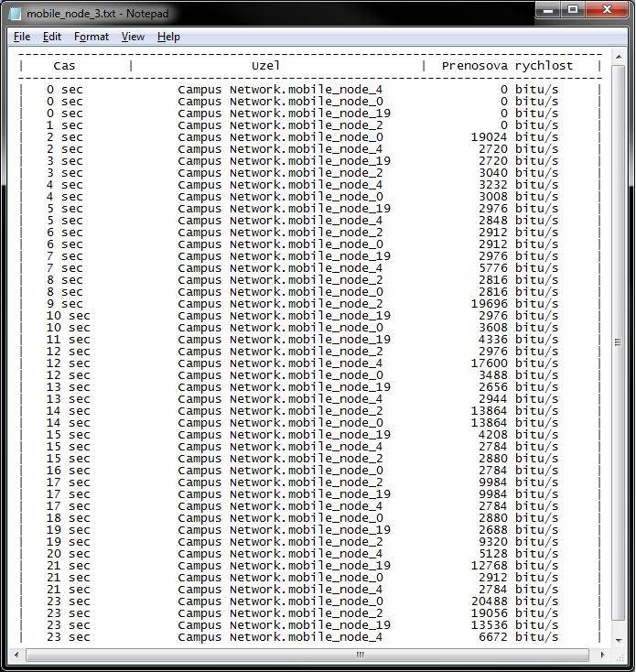Click the value '19056 bitu/s'
Screen dimensions: 636x672
tap(514, 613)
